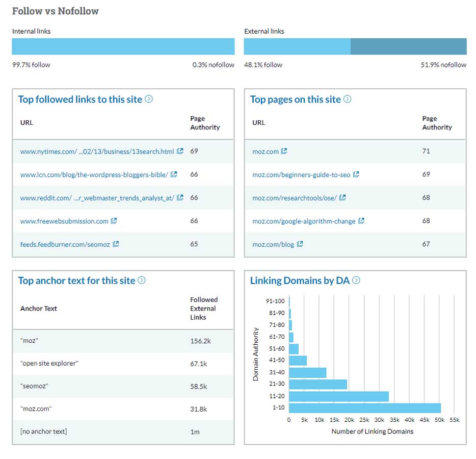This screenshot has width=476, height=459.
Task: Open the moz.com/beginners-guide-to-seo link
Action: click(301, 174)
